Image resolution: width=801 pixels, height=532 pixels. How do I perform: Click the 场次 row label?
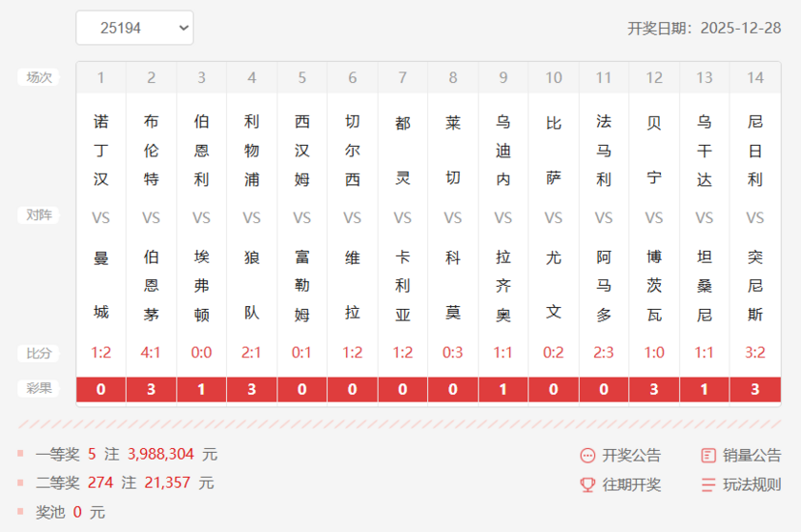(39, 77)
